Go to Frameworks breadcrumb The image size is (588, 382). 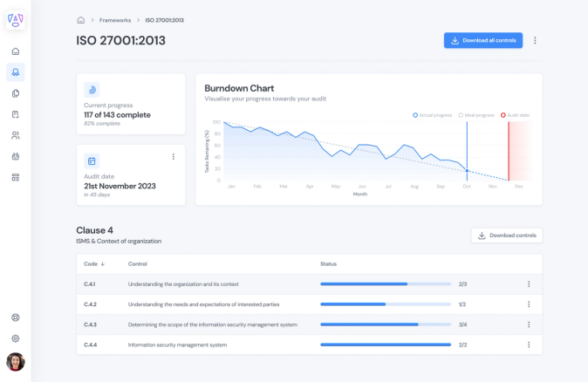point(115,20)
